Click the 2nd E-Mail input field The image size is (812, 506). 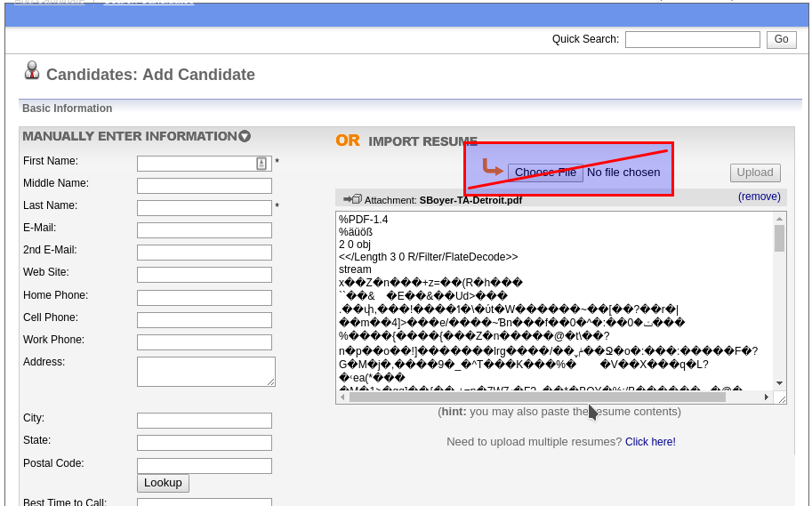[204, 253]
